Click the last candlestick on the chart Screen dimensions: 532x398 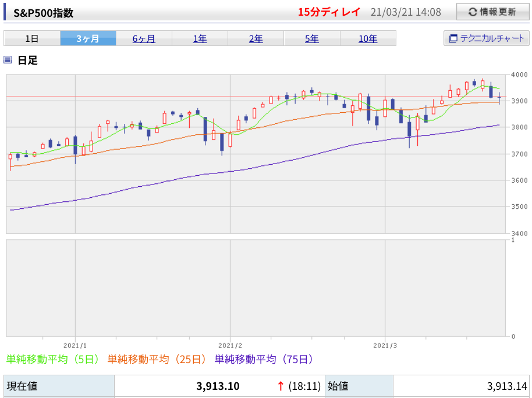click(499, 98)
